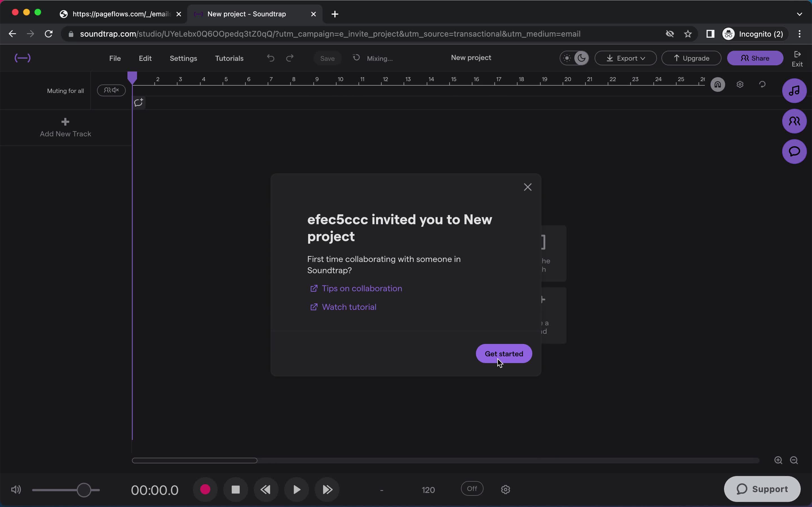The height and width of the screenshot is (507, 812).
Task: Click the collaborators icon in right sidebar
Action: pyautogui.click(x=795, y=121)
